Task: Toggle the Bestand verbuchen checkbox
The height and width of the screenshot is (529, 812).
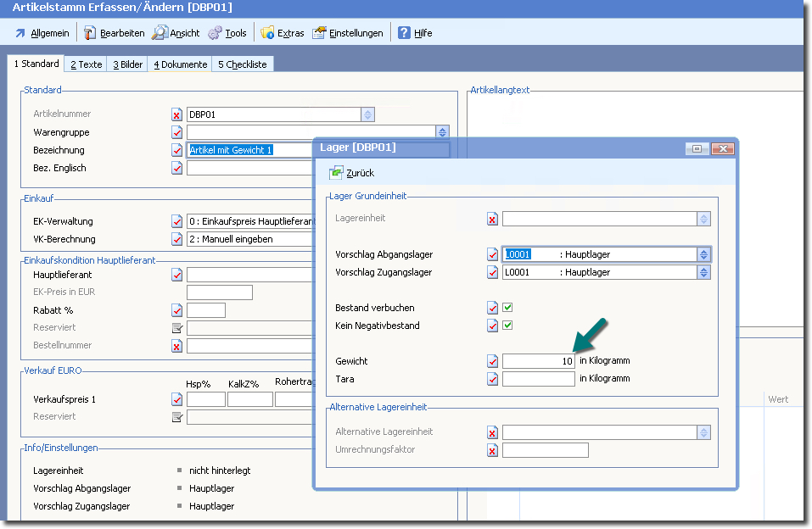Action: coord(507,308)
